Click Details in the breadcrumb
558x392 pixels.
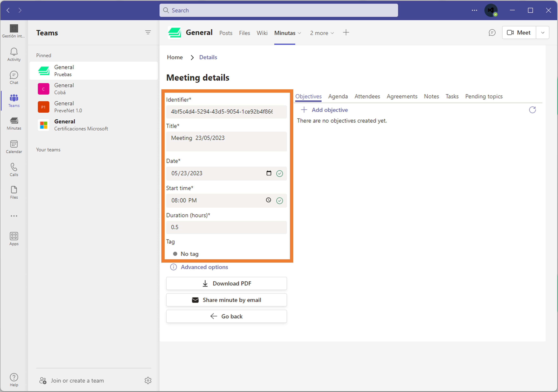point(208,57)
